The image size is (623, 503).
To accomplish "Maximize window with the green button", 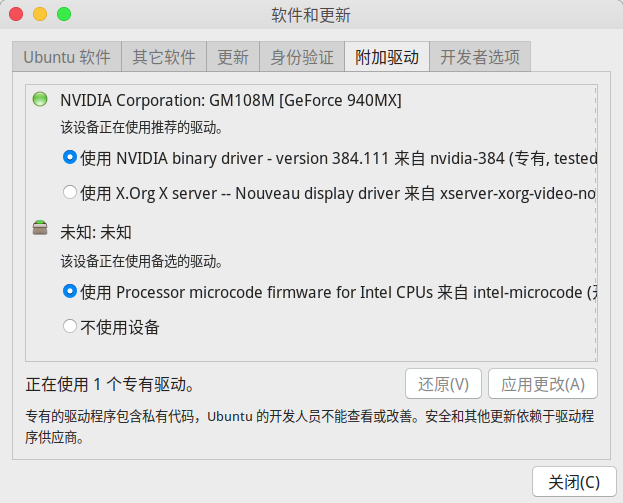I will [x=64, y=14].
